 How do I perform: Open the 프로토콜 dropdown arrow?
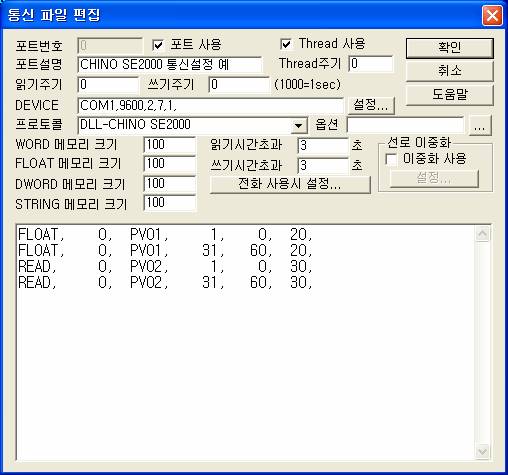click(x=299, y=125)
